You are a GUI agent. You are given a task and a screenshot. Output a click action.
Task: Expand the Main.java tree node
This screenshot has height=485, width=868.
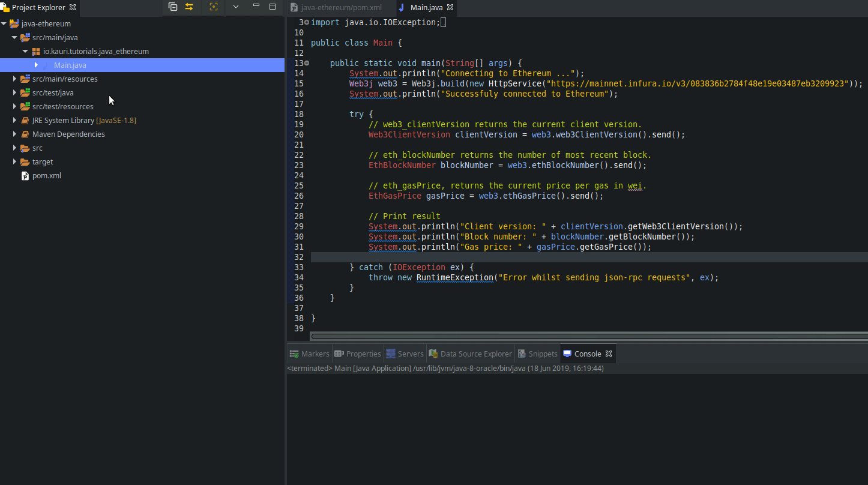[x=36, y=65]
